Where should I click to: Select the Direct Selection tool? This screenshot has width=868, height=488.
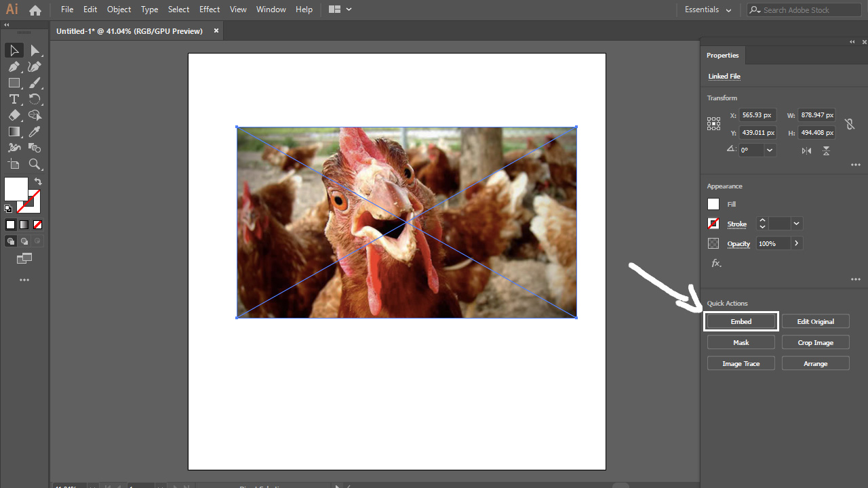click(35, 51)
